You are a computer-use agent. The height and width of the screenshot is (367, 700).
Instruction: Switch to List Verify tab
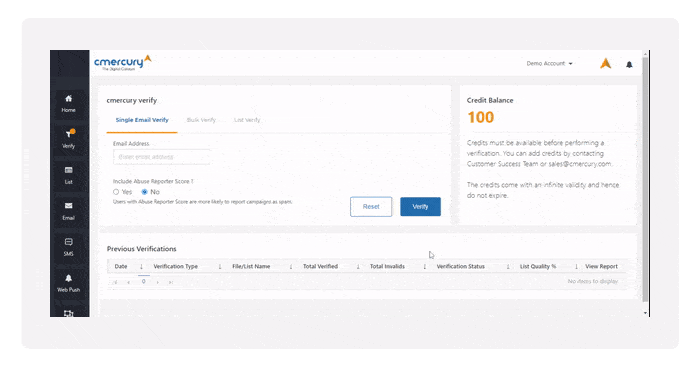(x=247, y=120)
